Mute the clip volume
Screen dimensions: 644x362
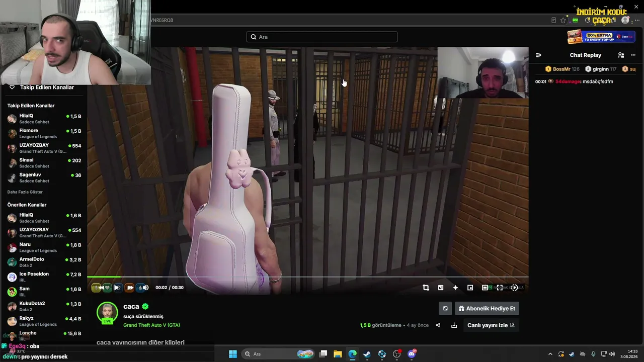click(x=145, y=288)
